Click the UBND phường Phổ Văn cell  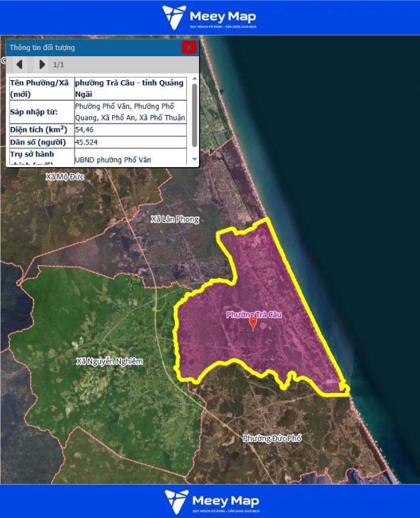tap(130, 159)
